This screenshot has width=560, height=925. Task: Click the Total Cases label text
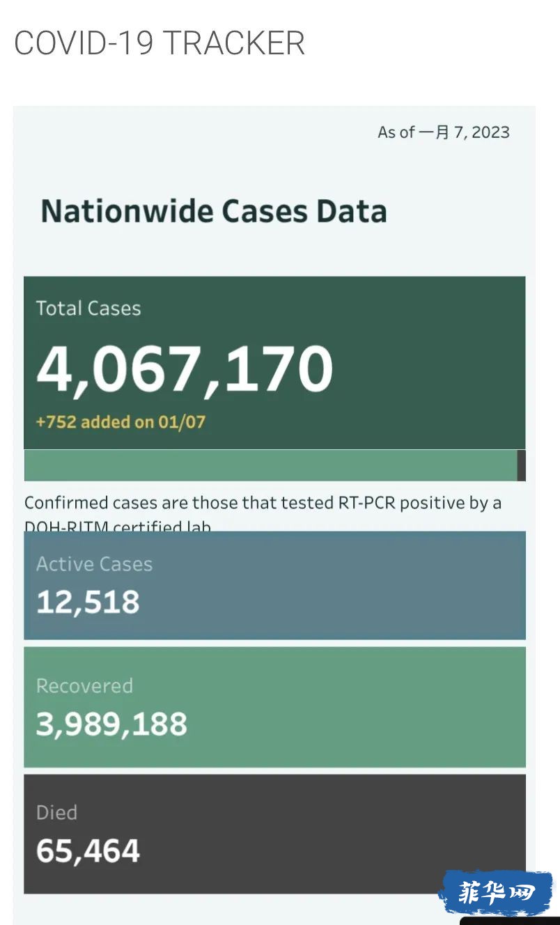pos(88,309)
